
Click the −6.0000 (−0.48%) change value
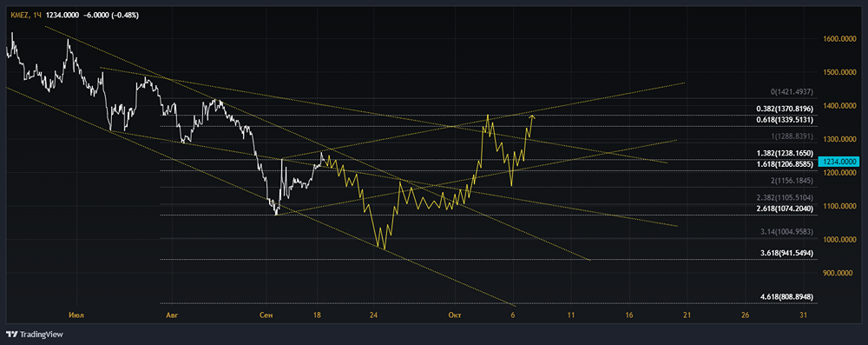tap(111, 16)
